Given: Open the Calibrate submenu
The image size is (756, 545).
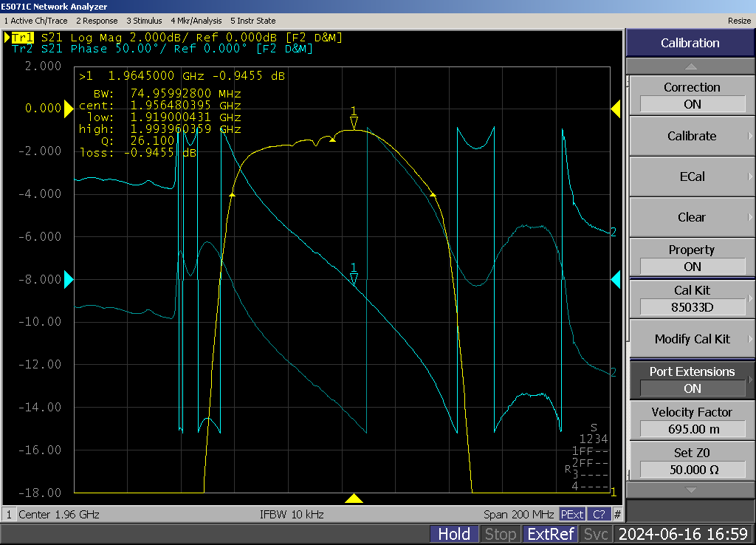Looking at the screenshot, I should coord(691,136).
